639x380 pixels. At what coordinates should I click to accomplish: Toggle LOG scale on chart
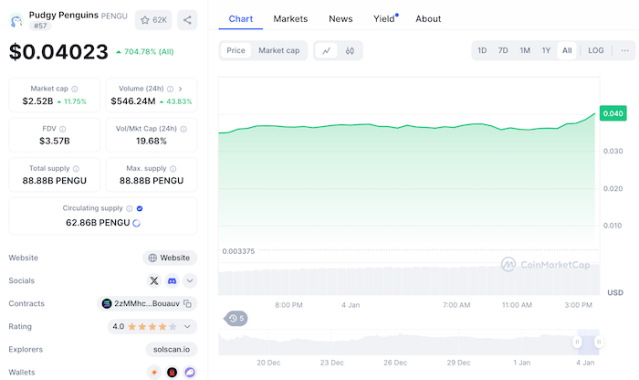(596, 51)
